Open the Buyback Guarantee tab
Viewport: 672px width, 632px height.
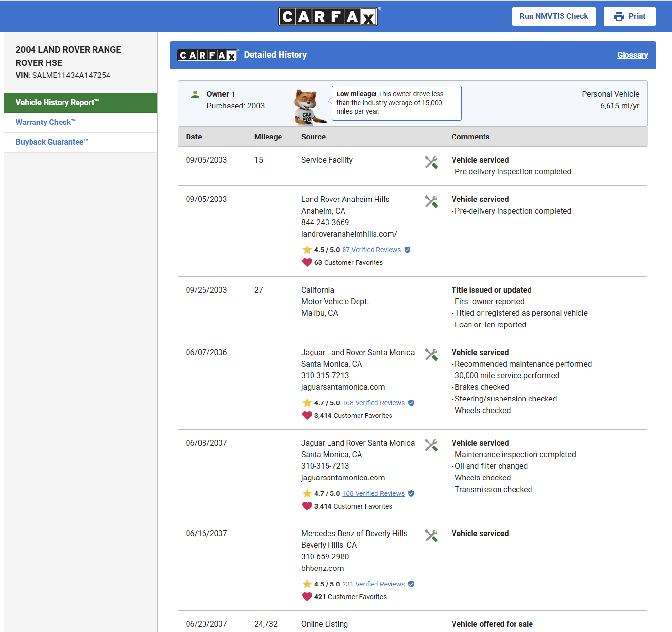(x=81, y=142)
